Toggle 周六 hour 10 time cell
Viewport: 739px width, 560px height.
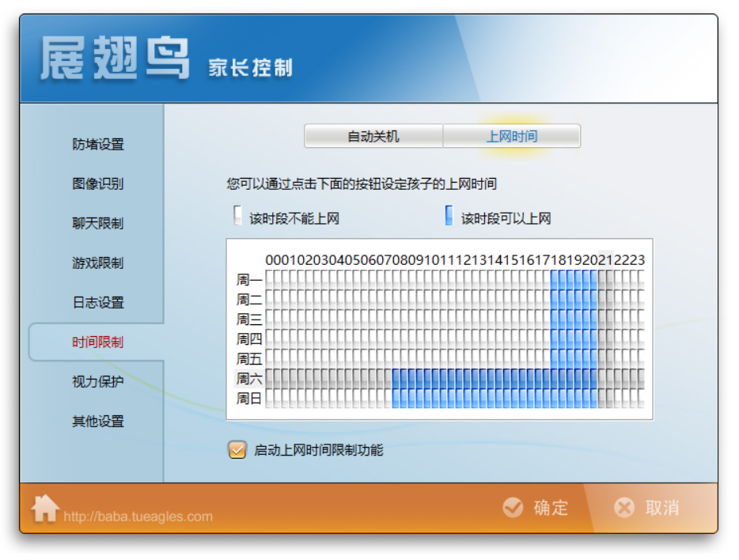432,379
